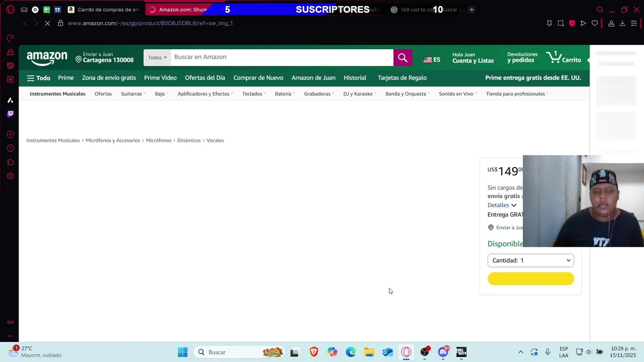Open the history clock in the Opera sidebar
The height and width of the screenshot is (362, 644).
[x=10, y=148]
